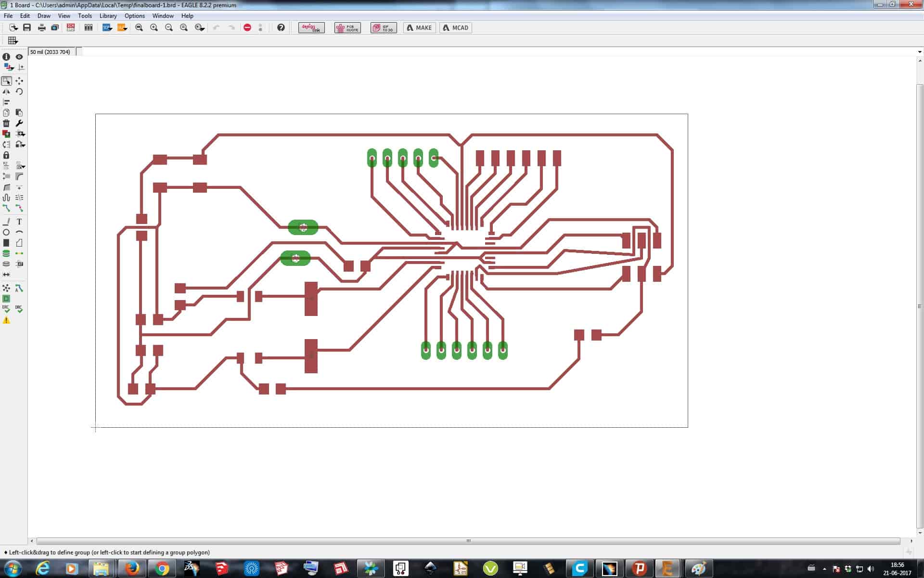Click the design link button
Viewport: 924px width, 578px height.
point(311,27)
